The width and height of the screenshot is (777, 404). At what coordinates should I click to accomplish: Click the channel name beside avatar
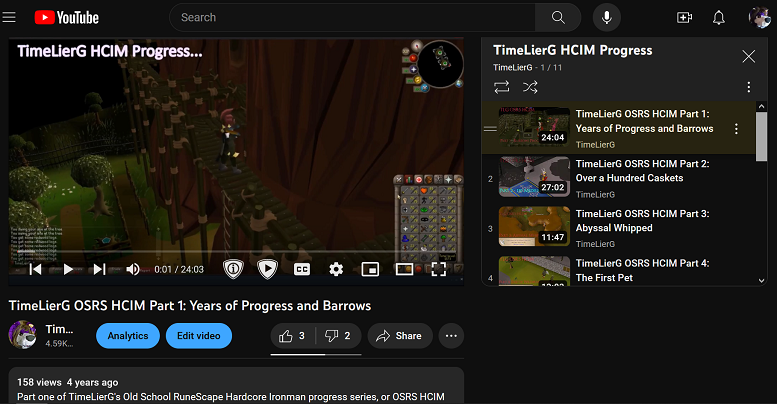[59, 329]
